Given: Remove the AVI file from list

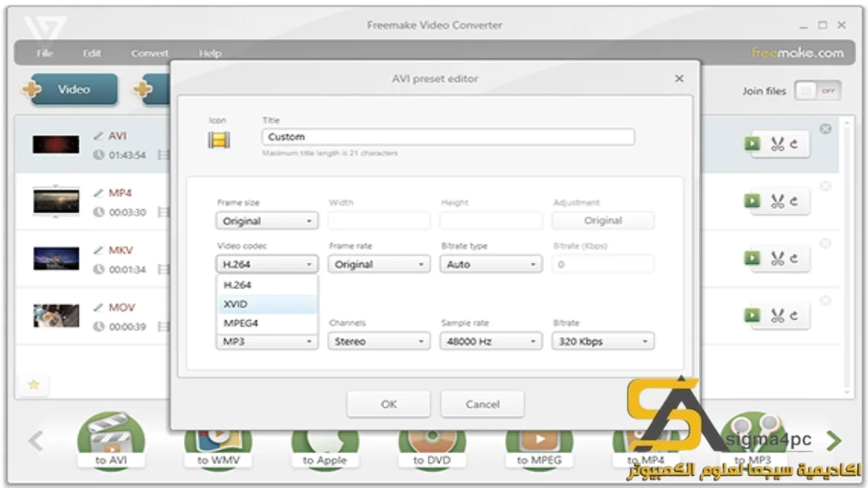Looking at the screenshot, I should tap(825, 129).
